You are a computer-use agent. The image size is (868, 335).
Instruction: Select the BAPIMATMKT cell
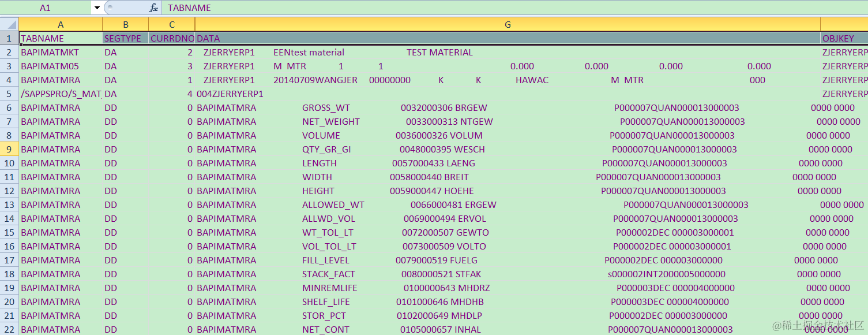pyautogui.click(x=61, y=53)
